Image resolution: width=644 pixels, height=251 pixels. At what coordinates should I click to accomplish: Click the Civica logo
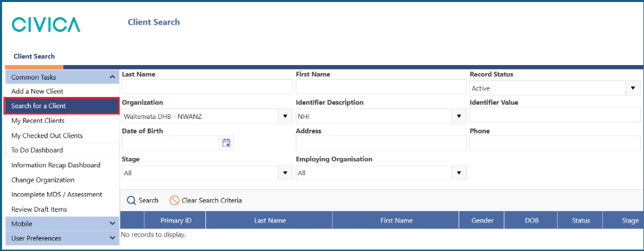pos(46,25)
